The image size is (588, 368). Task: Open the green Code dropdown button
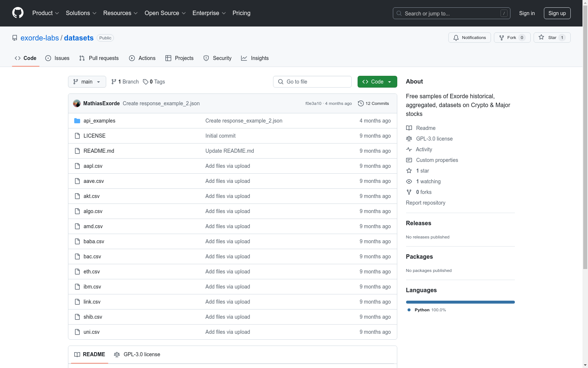pos(377,82)
